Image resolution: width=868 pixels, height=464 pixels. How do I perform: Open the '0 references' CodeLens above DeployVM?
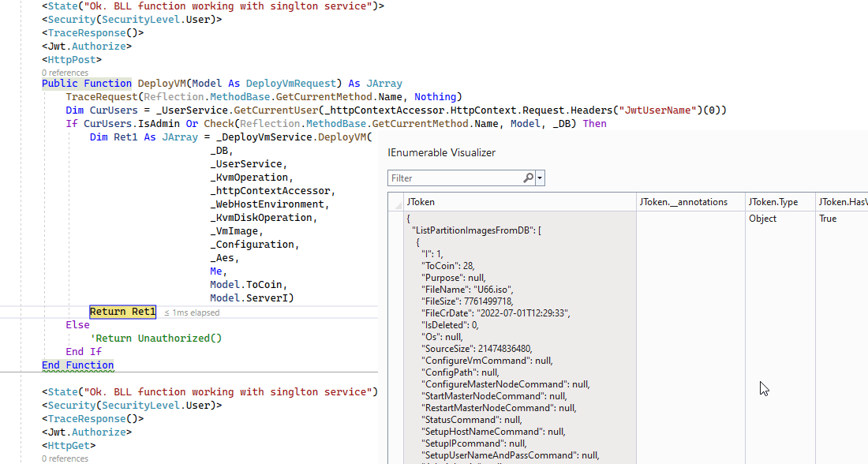(x=64, y=72)
